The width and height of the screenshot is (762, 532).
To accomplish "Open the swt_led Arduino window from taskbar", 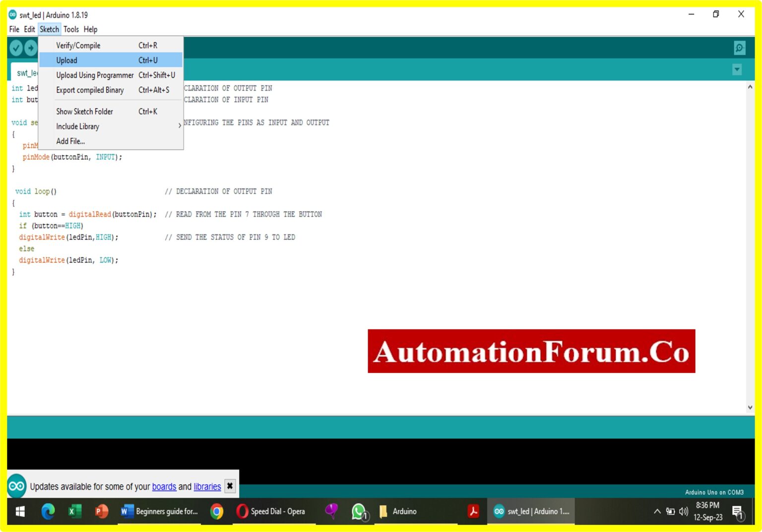I will point(531,511).
